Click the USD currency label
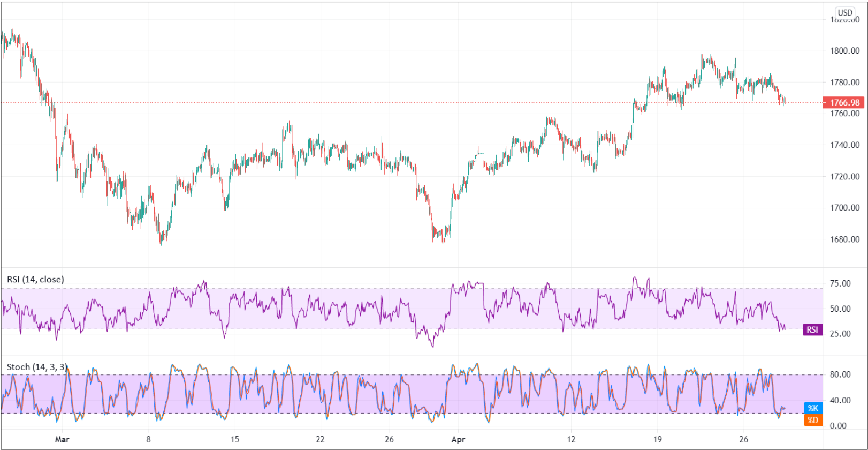The image size is (868, 450). [x=845, y=13]
